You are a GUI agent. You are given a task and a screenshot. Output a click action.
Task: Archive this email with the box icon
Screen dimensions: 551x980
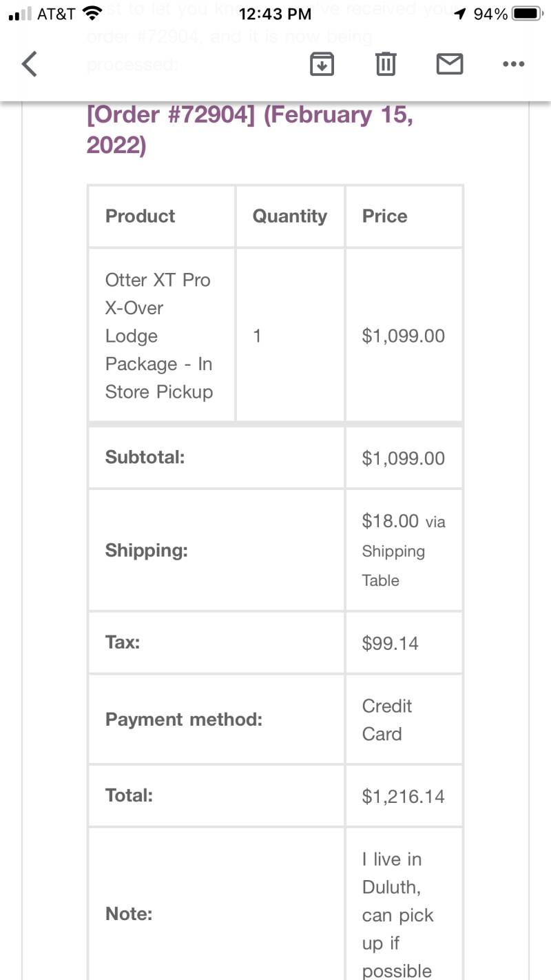(x=322, y=64)
